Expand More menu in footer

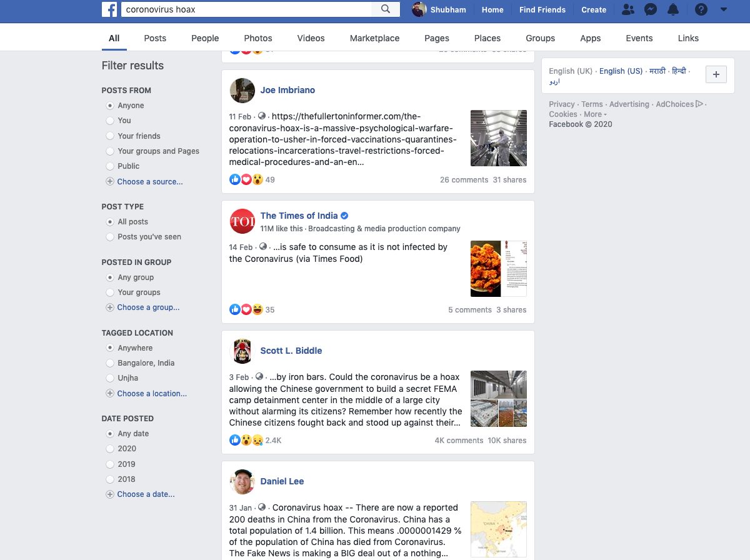tap(595, 114)
